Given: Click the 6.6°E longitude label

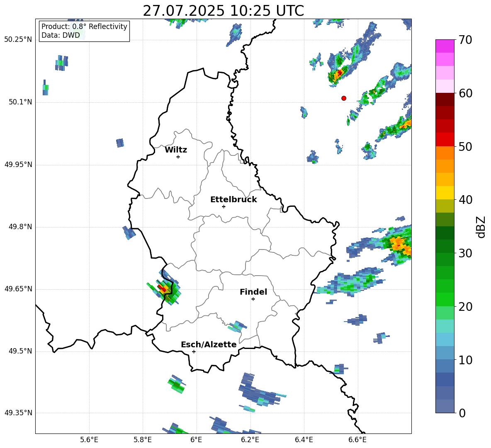Looking at the screenshot, I should (x=357, y=440).
